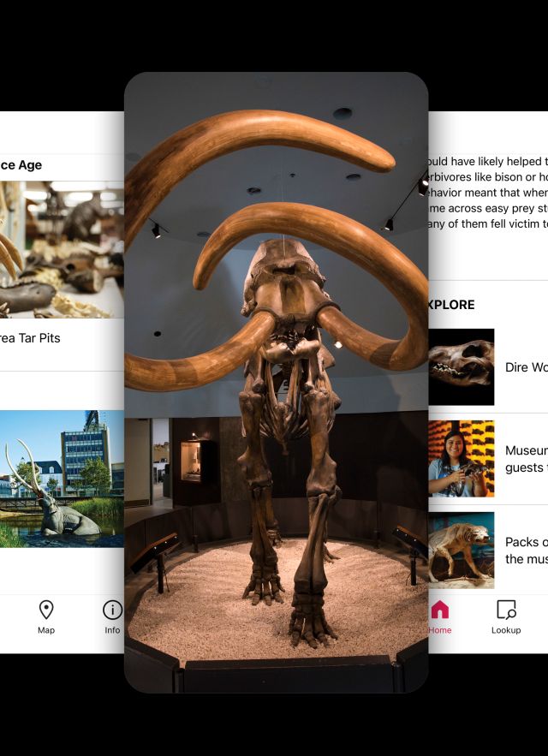The height and width of the screenshot is (756, 548).
Task: Open the 'Dire Wo' list item label
Action: coord(527,367)
